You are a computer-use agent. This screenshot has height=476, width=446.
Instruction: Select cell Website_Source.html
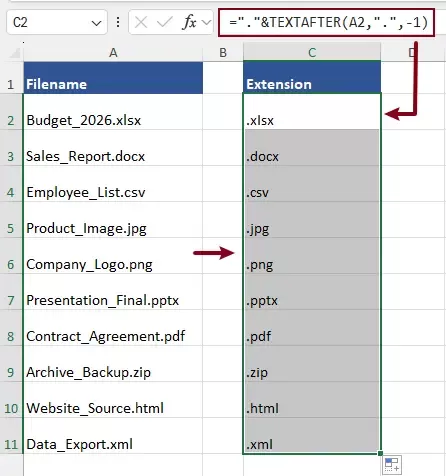tap(113, 400)
